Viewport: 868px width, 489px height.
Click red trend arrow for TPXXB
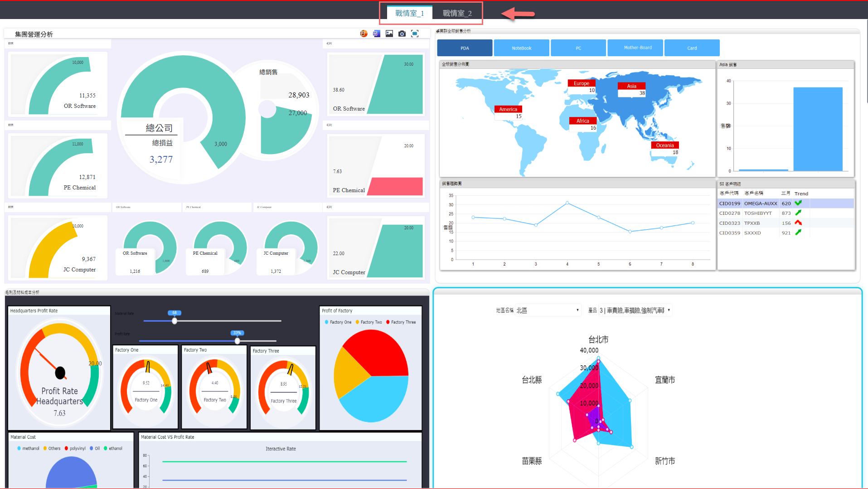(x=798, y=223)
